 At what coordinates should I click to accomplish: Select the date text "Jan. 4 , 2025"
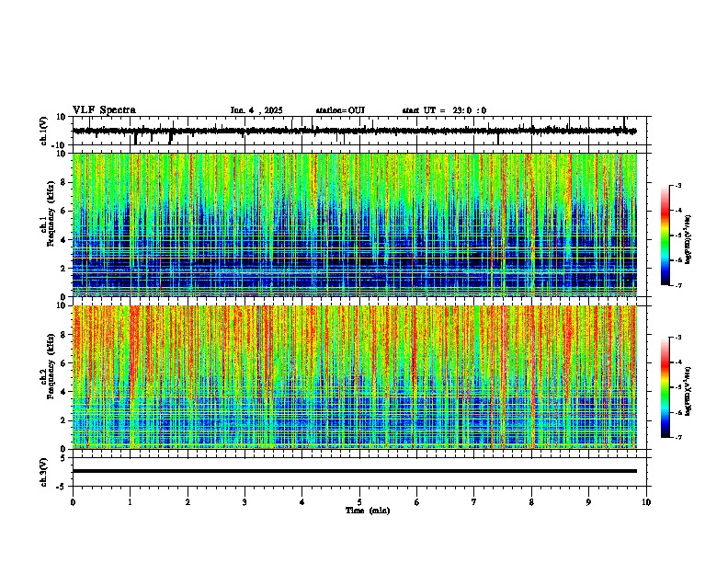(256, 110)
